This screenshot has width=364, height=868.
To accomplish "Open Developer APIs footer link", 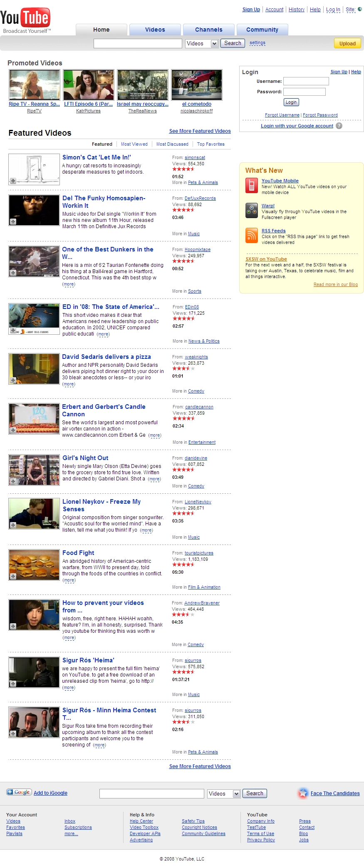I will click(x=145, y=834).
